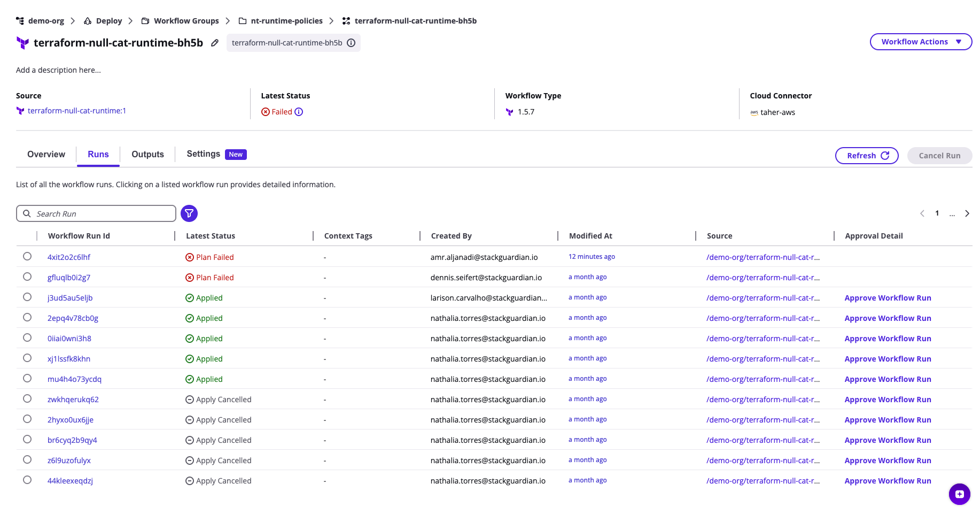Screen dimensions: 980x514
Task: Click the info icon in workflow ID chip
Action: pyautogui.click(x=351, y=43)
